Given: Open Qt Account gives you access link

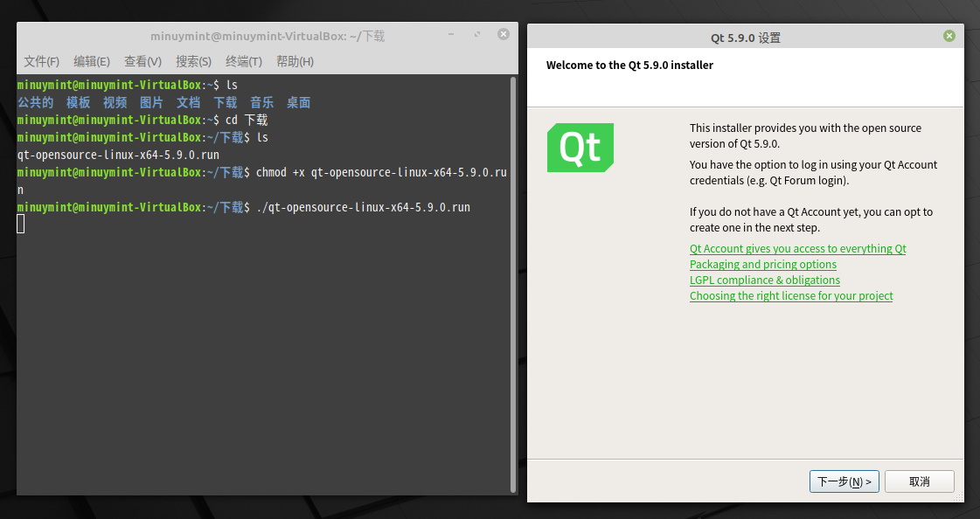Looking at the screenshot, I should click(797, 248).
